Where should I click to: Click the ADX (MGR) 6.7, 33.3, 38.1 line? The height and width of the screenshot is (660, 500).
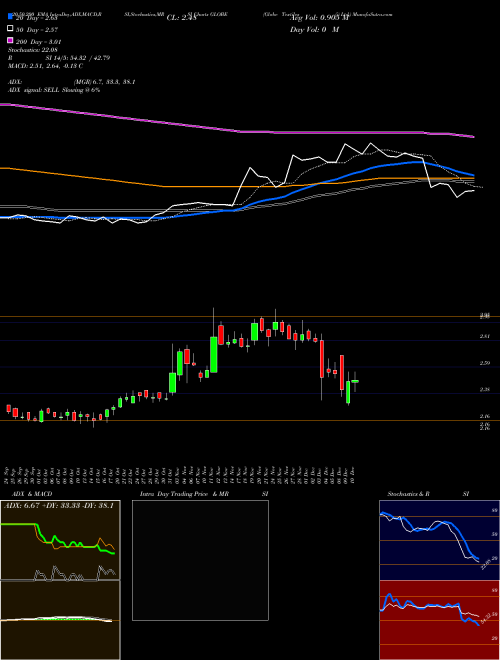(x=72, y=82)
